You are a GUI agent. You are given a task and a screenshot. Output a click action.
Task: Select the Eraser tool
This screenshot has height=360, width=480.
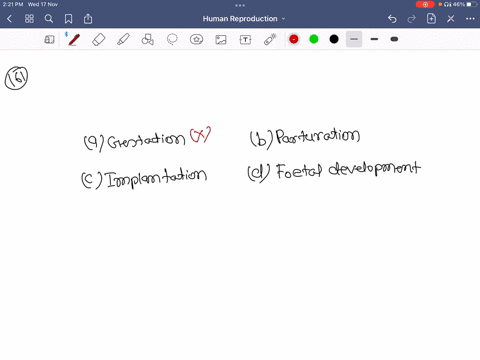98,40
